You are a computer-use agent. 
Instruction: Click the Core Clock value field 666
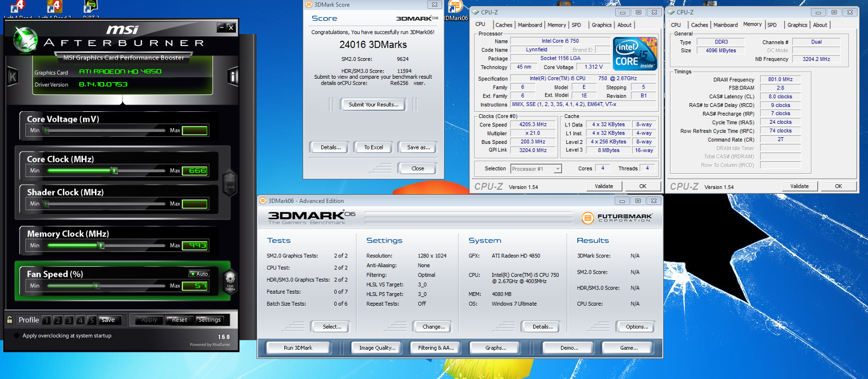195,170
